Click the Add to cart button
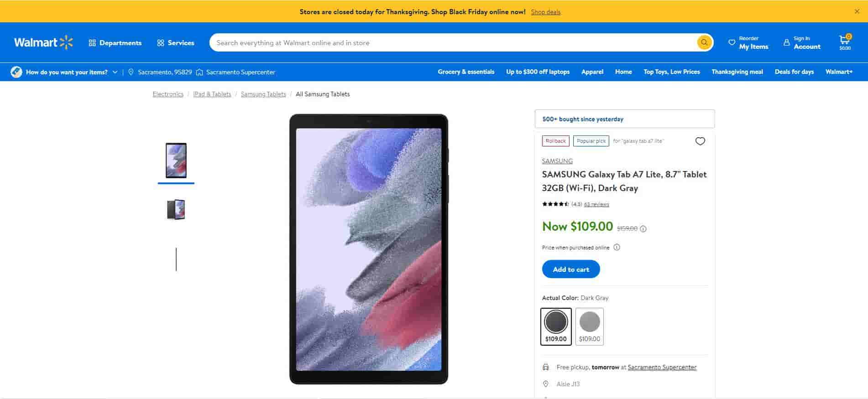This screenshot has width=868, height=399. [570, 269]
